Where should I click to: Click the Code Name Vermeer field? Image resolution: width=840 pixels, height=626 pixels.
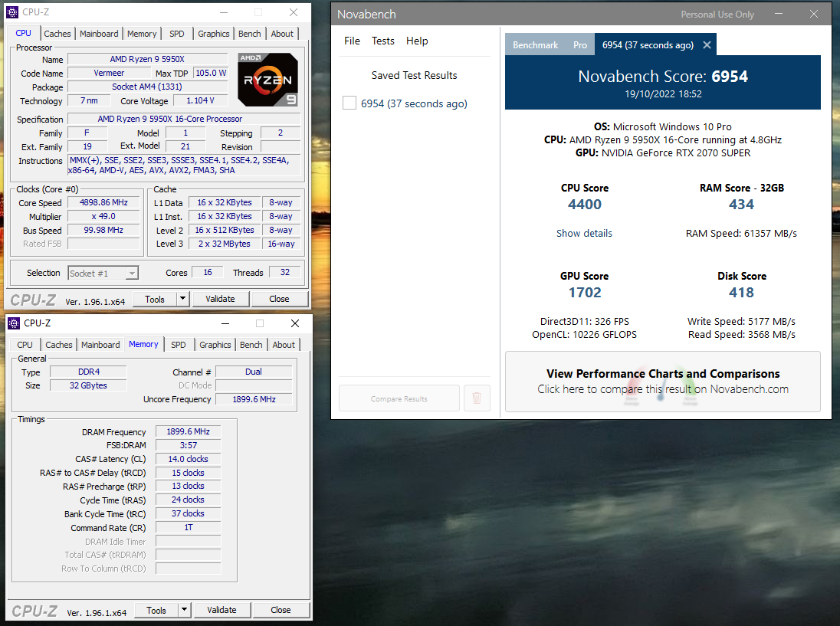tap(109, 73)
